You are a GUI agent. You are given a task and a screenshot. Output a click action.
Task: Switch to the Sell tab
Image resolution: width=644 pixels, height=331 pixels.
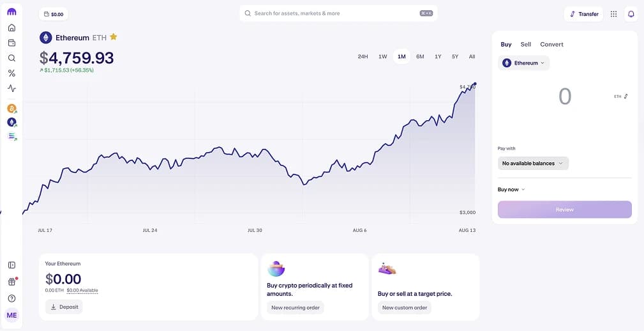click(525, 44)
